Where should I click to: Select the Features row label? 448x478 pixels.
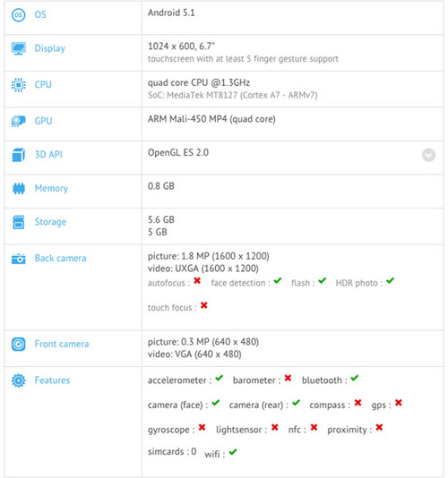[52, 380]
